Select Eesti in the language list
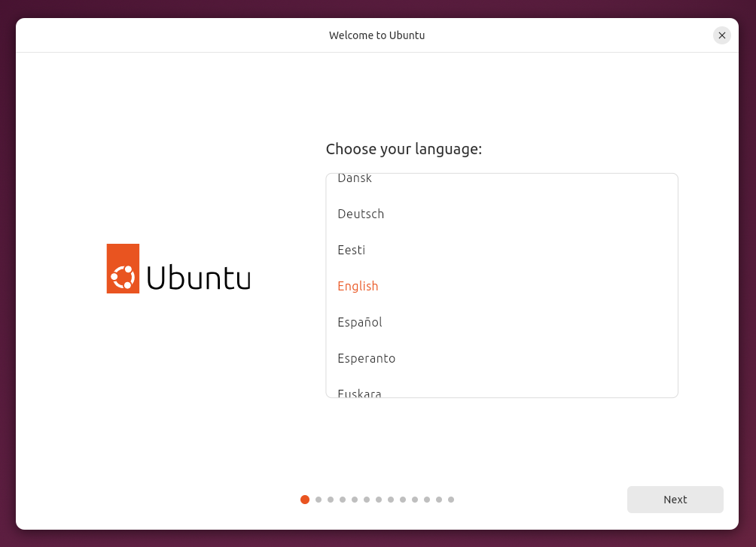 [x=351, y=250]
